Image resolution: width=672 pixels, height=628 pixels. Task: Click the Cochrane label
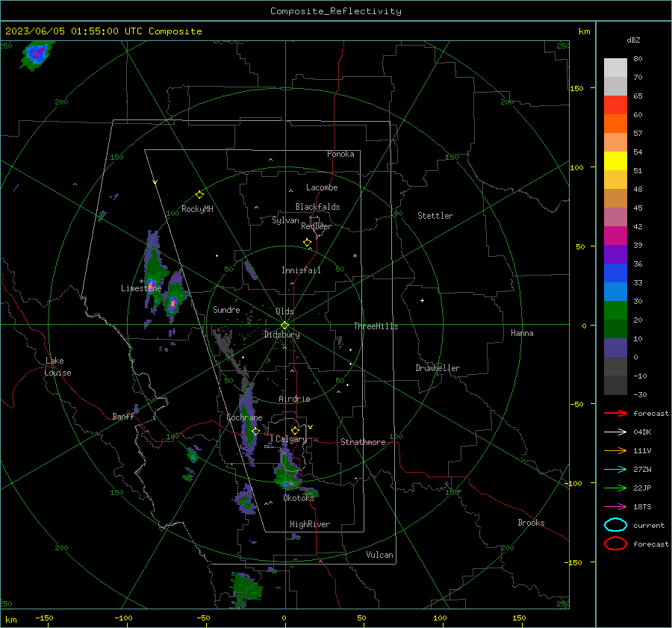tap(244, 417)
